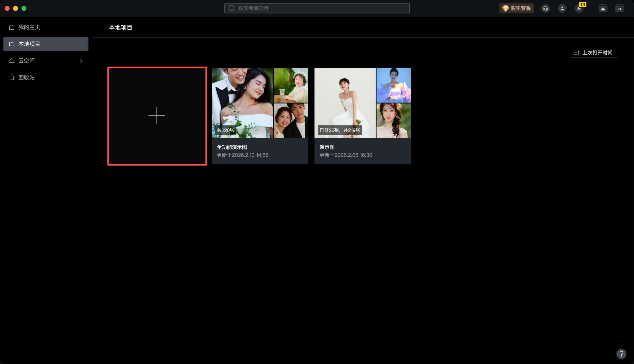Click the green macOS fullscreen button
The image size is (634, 364).
click(24, 8)
